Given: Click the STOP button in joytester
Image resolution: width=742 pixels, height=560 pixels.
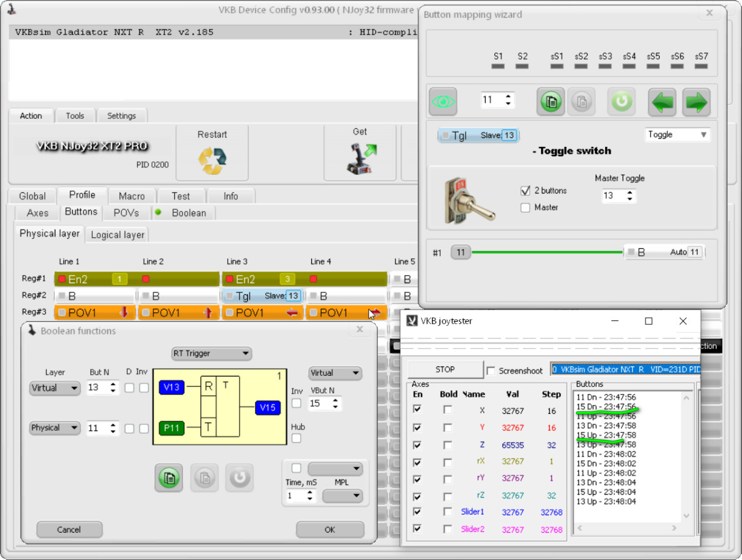Looking at the screenshot, I should click(x=445, y=370).
